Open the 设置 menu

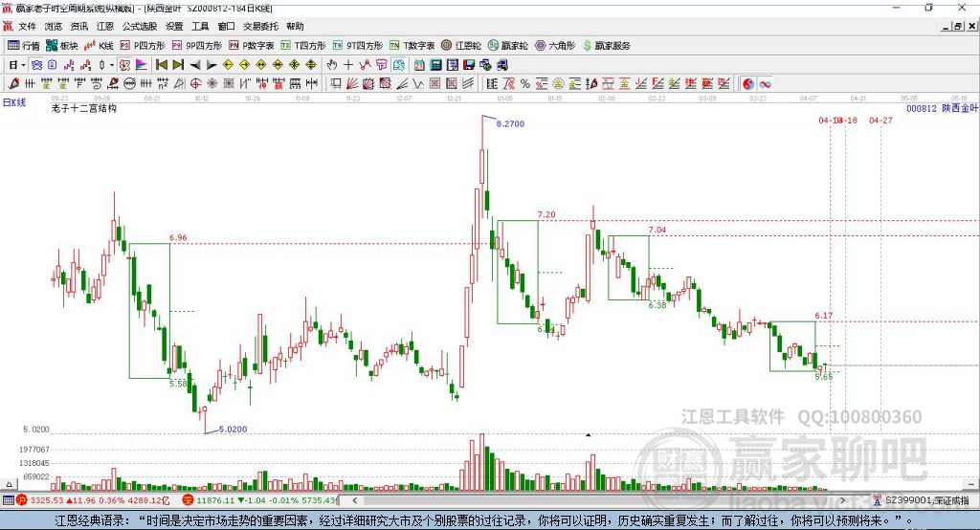point(174,26)
